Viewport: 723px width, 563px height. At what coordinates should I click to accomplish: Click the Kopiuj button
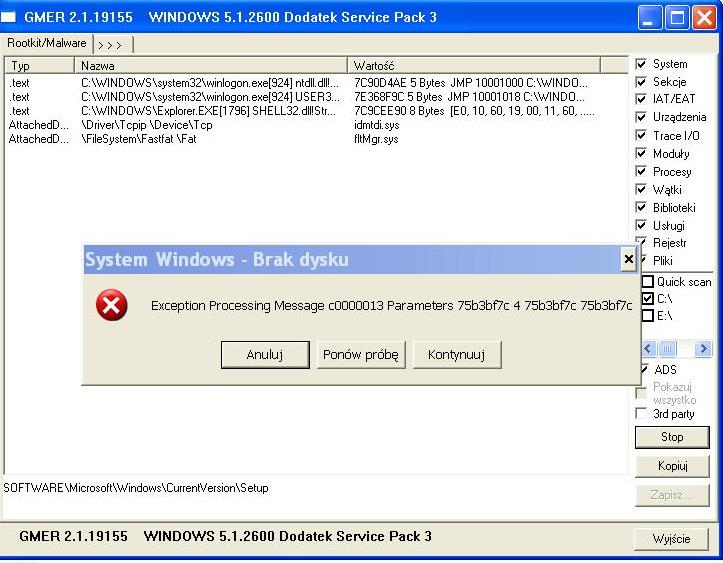coord(672,466)
